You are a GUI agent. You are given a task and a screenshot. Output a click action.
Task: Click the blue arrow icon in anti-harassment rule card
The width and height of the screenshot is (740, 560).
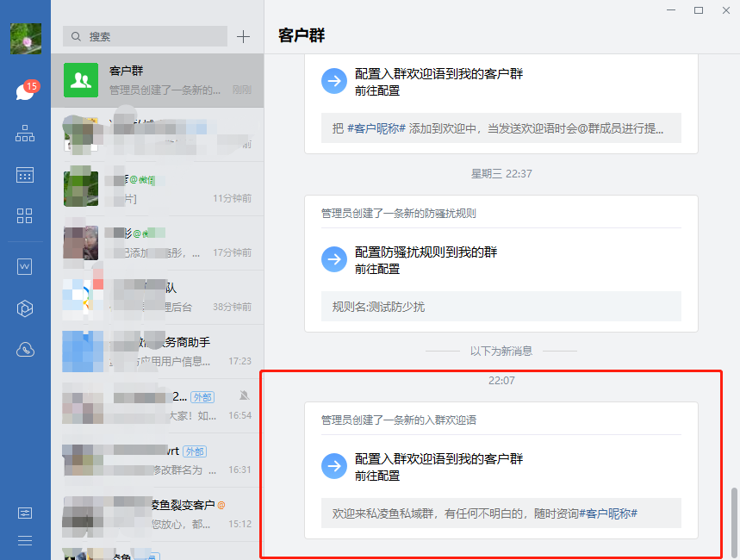(333, 259)
